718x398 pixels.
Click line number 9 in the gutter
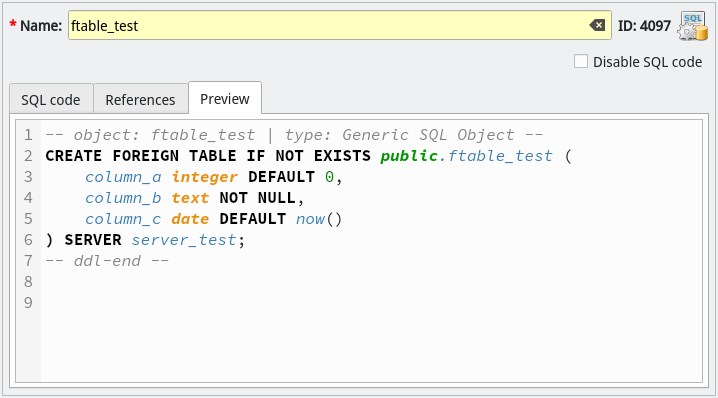coord(28,303)
